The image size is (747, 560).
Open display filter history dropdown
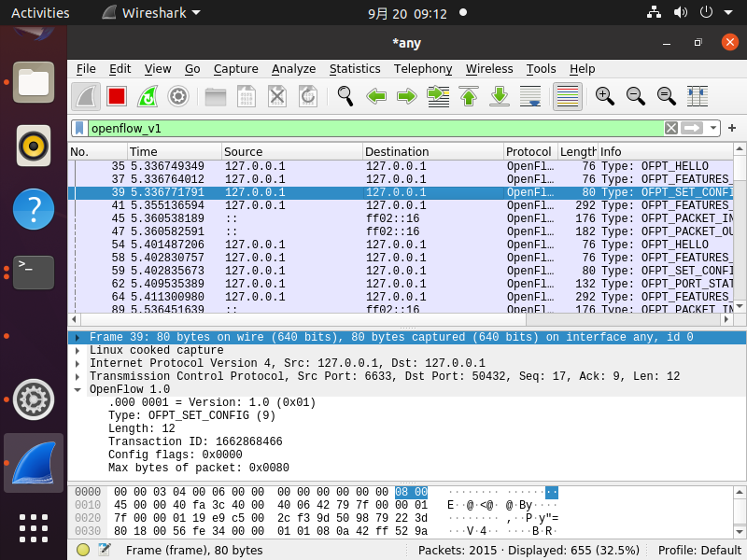point(712,128)
